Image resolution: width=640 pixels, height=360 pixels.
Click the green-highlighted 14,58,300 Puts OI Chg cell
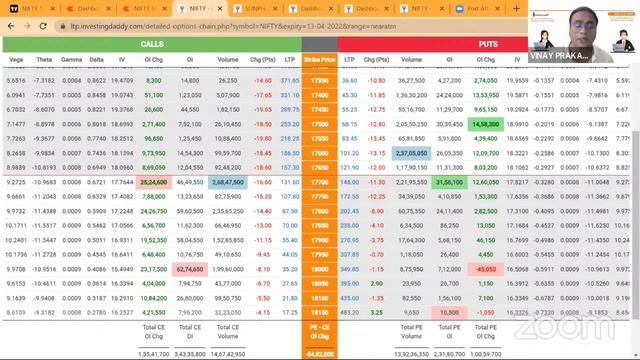(x=486, y=124)
